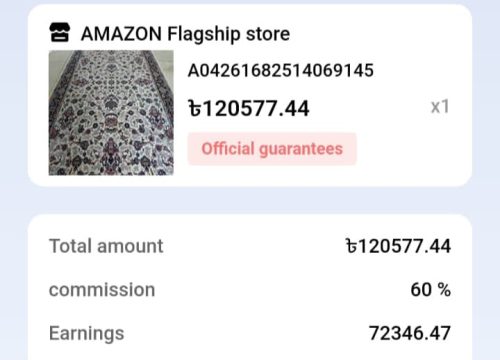Click the product price next to the carpet image
Image resolution: width=500 pixels, height=360 pixels.
(249, 109)
